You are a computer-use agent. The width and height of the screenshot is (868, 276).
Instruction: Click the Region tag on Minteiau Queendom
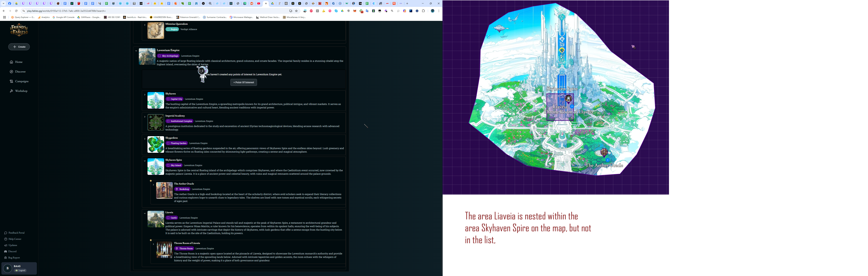coord(172,29)
